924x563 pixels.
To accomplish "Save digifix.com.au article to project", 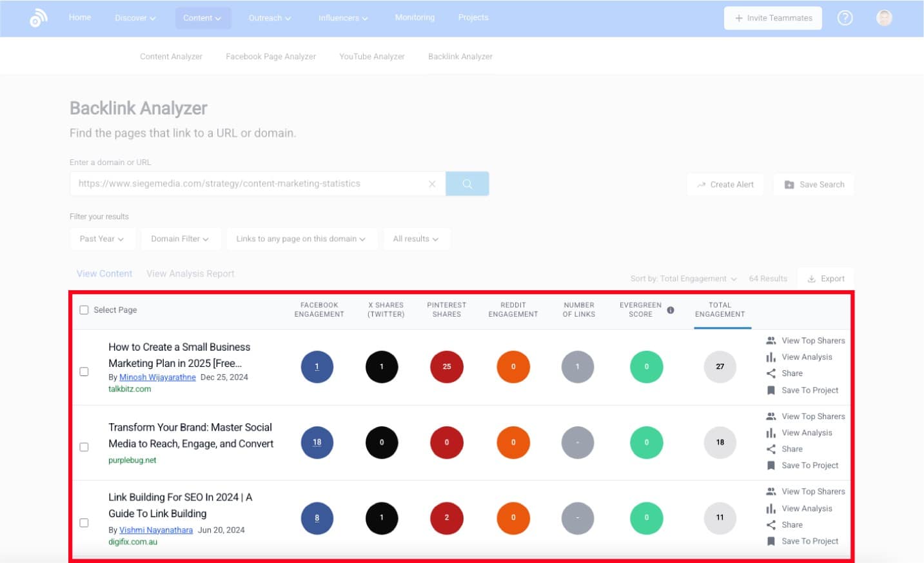I will 802,542.
